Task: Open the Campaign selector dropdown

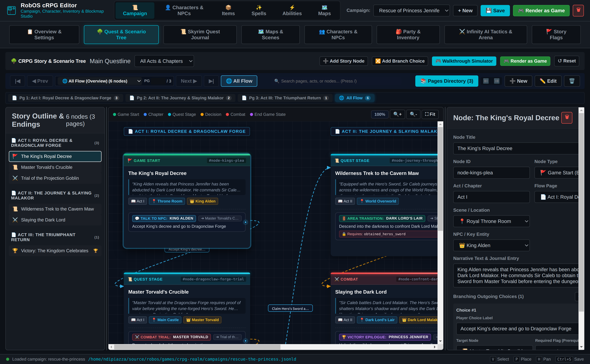Action: [411, 11]
